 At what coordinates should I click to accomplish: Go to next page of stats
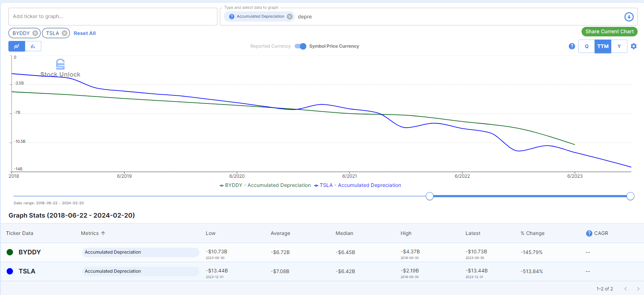coord(638,289)
